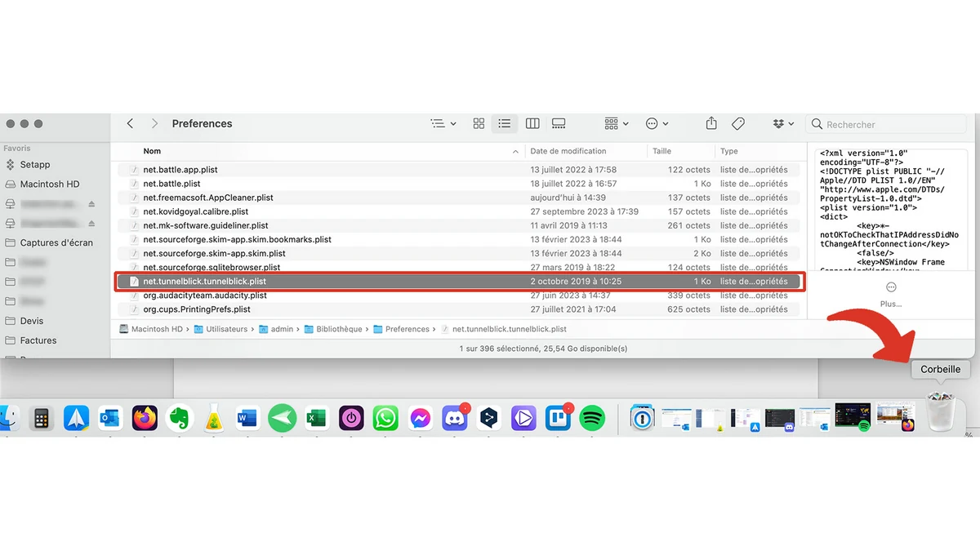Open Discord from the Dock

(x=455, y=419)
